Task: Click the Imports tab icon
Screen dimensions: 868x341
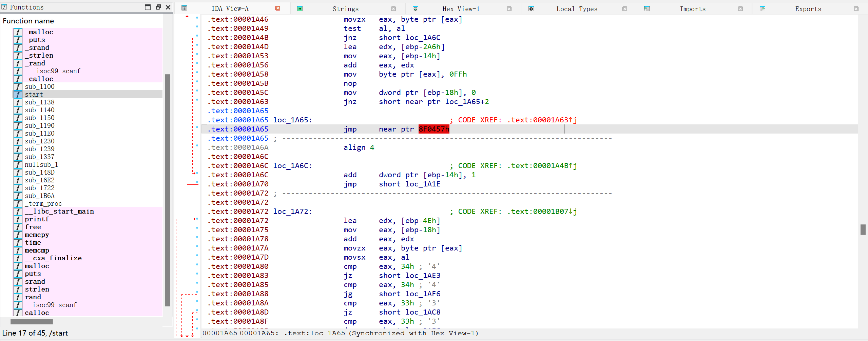Action: point(647,9)
